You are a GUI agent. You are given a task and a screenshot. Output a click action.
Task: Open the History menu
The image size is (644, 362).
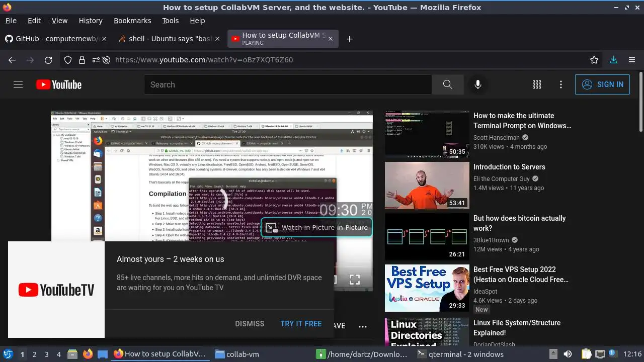pos(91,21)
